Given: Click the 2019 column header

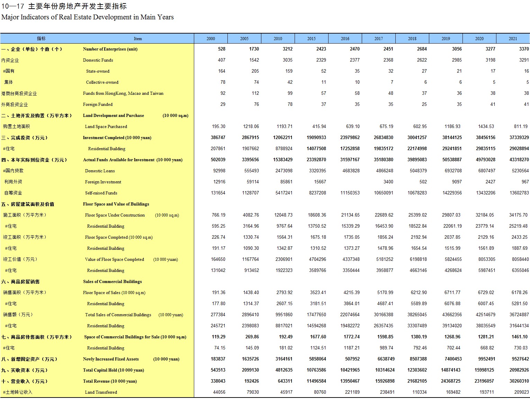Looking at the screenshot, I should click(x=446, y=38).
